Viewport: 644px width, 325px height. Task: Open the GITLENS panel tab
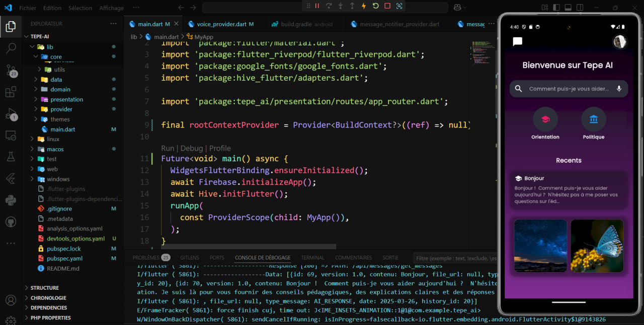190,257
